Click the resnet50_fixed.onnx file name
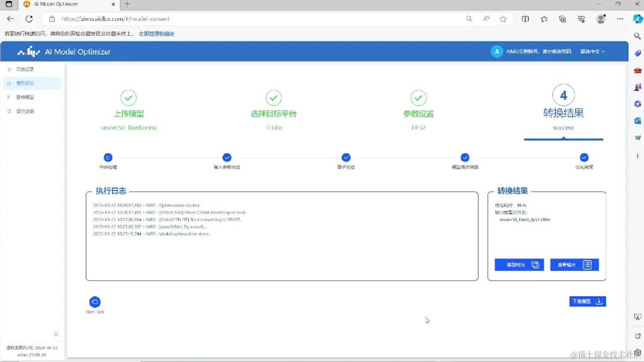The width and height of the screenshot is (644, 362). coord(129,128)
